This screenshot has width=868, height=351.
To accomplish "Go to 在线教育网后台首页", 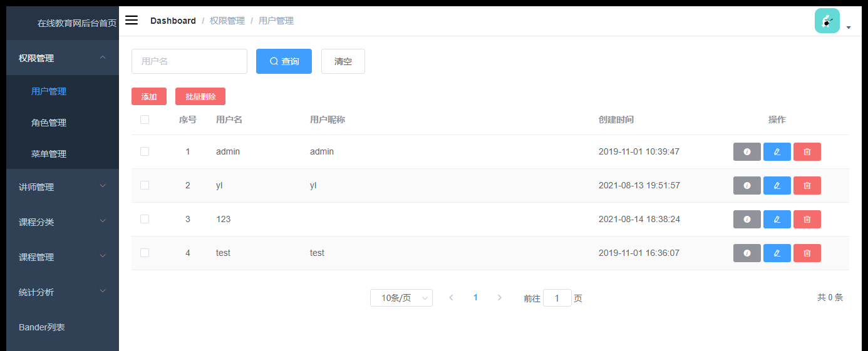I will click(76, 23).
